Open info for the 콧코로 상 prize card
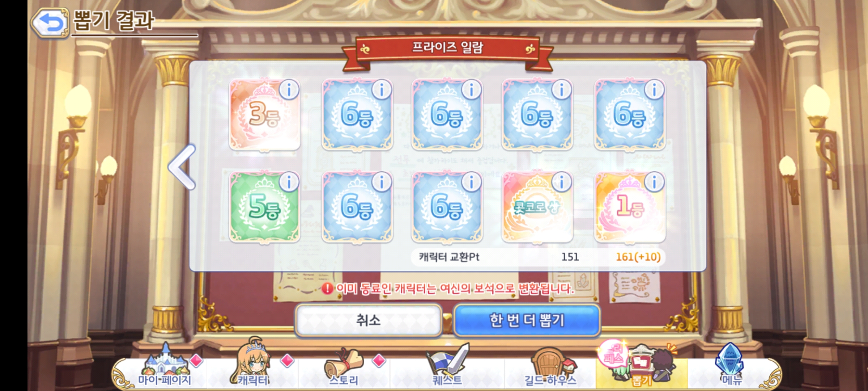Screen dimensions: 868x391 pos(561,182)
